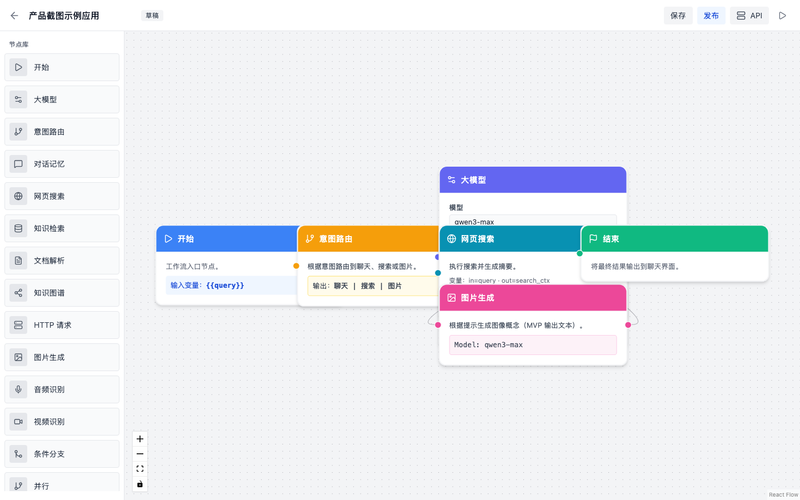Select 音频识别 in the node library
800x500 pixels.
(x=62, y=389)
